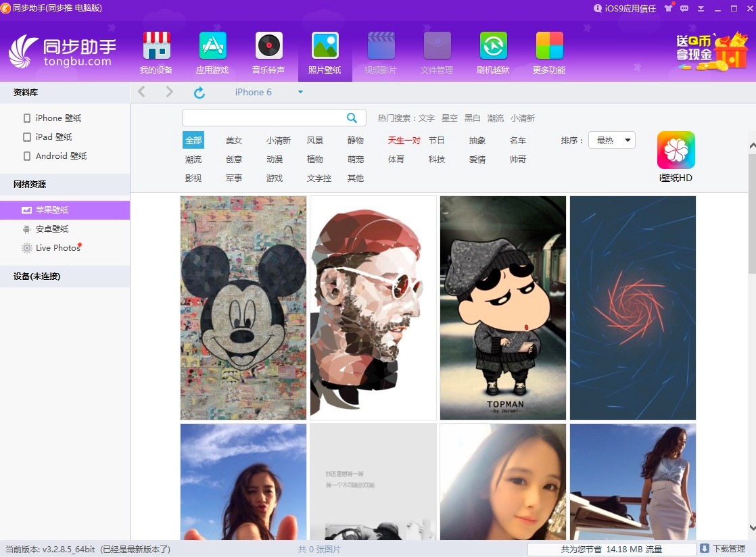
Task: Open 下载管理 download manager
Action: pyautogui.click(x=723, y=549)
